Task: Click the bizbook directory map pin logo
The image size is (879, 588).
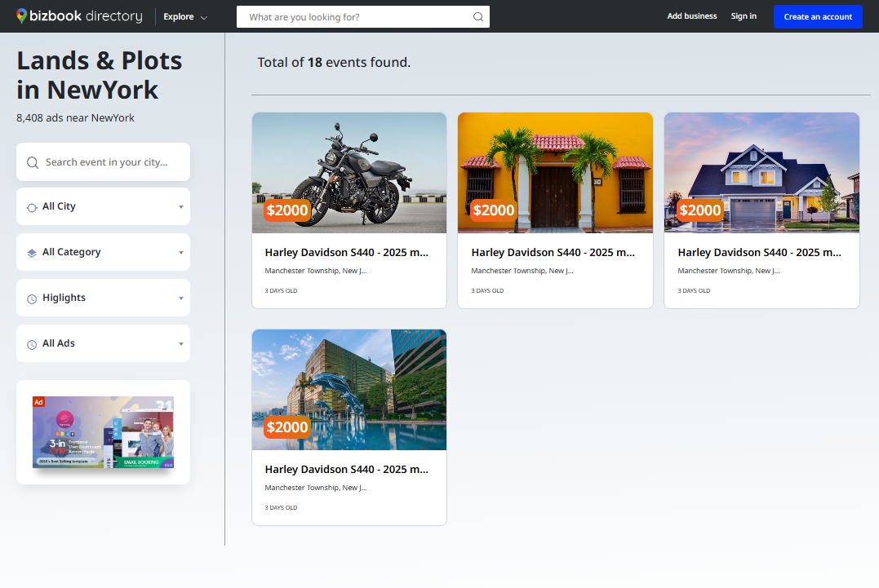Action: (x=22, y=15)
